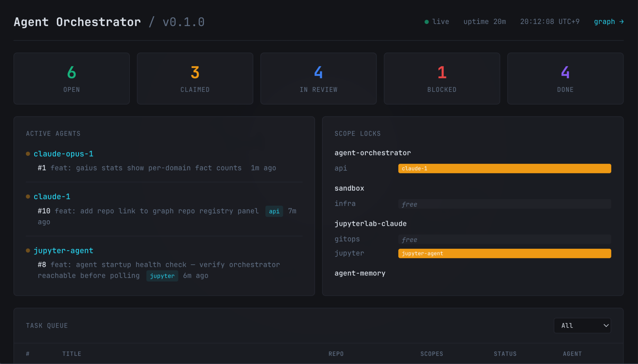Click the jupyter scope tag on task #8

tap(162, 276)
